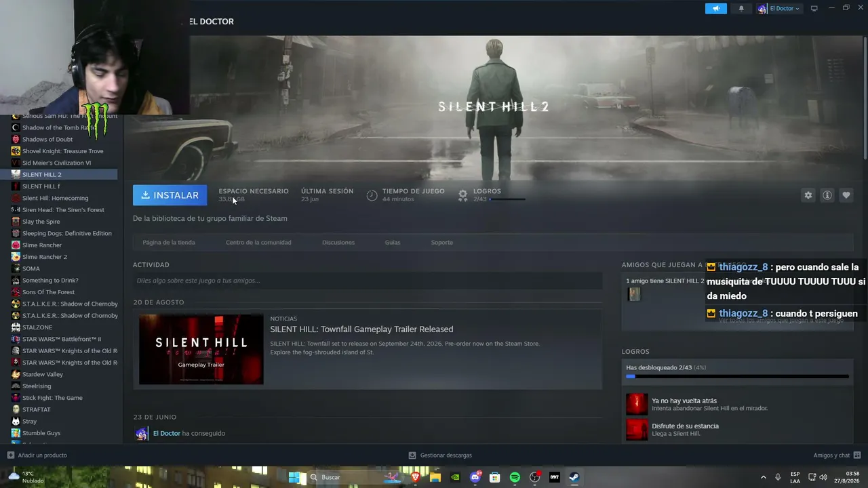Switch to the Guías tab

pos(393,243)
